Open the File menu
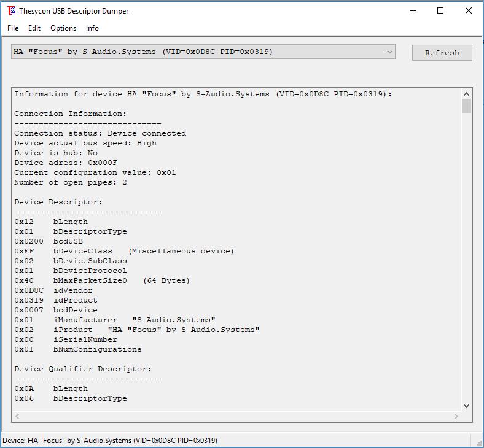484x448 pixels. coord(13,28)
